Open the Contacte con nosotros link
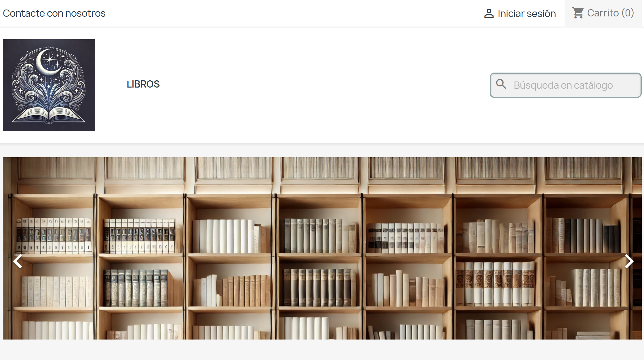Viewport: 644px width, 360px height. point(54,13)
